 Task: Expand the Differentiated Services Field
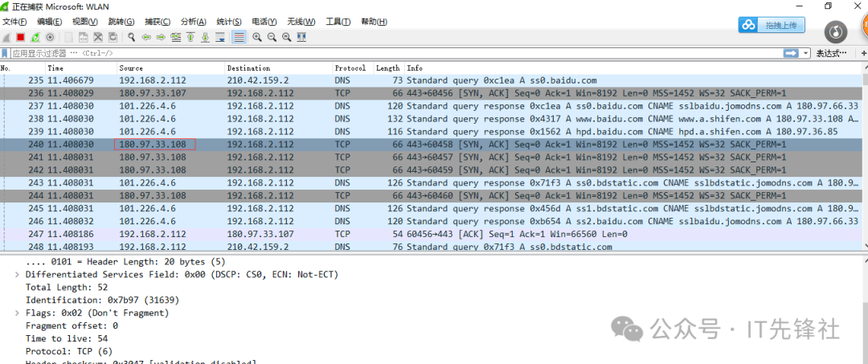pyautogui.click(x=18, y=275)
